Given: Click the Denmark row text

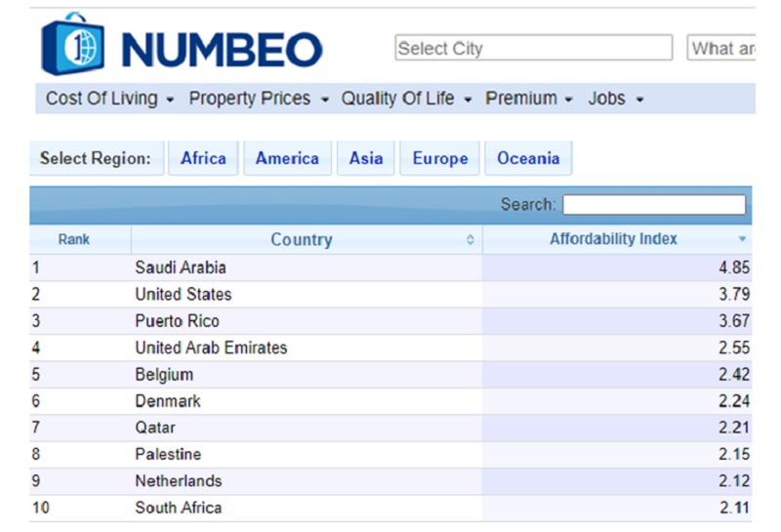Looking at the screenshot, I should click(167, 401).
